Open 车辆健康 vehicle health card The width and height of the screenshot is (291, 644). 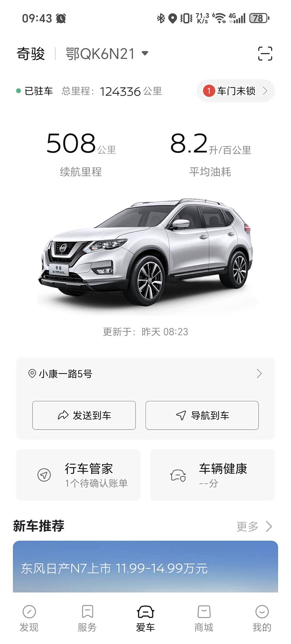click(212, 475)
